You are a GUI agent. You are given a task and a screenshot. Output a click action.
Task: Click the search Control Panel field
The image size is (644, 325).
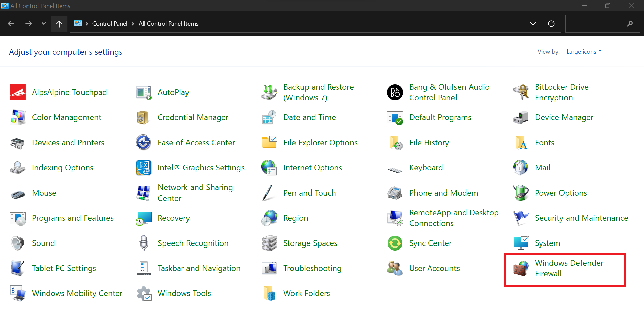[603, 24]
